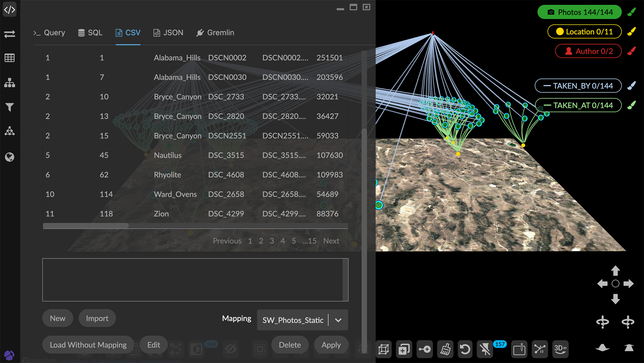The width and height of the screenshot is (644, 363).
Task: Select the filter icon in the left sidebar
Action: tap(10, 107)
